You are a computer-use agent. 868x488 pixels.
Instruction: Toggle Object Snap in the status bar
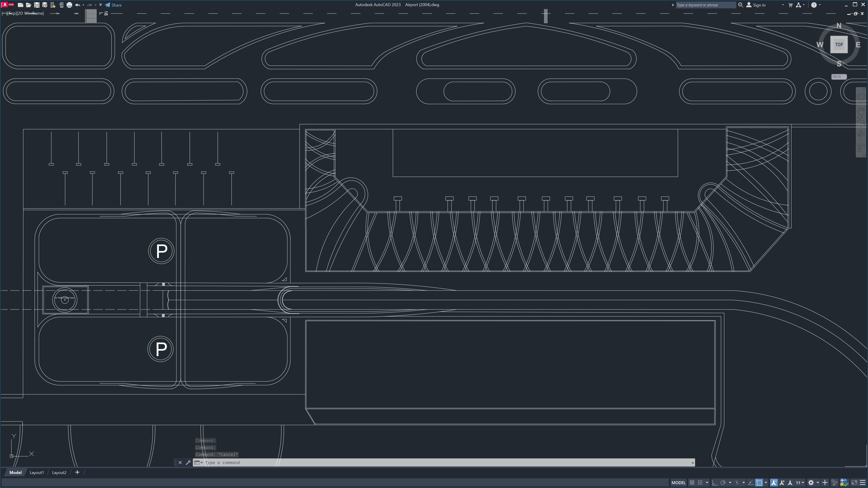759,483
